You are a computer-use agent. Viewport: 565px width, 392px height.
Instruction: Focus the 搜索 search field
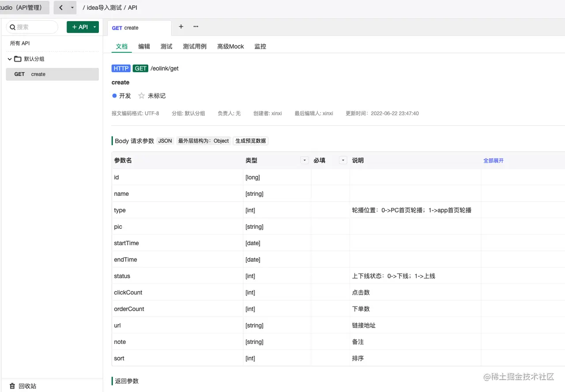coord(32,27)
